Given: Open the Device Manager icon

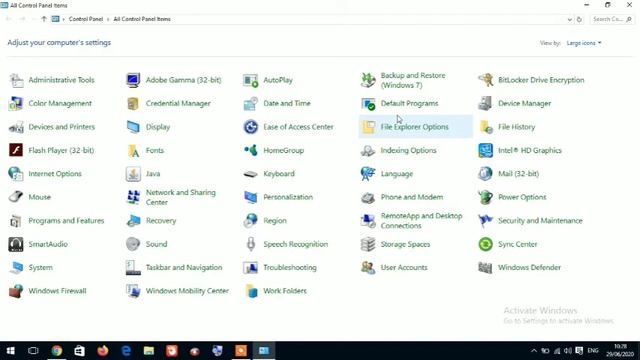Looking at the screenshot, I should pyautogui.click(x=485, y=104).
